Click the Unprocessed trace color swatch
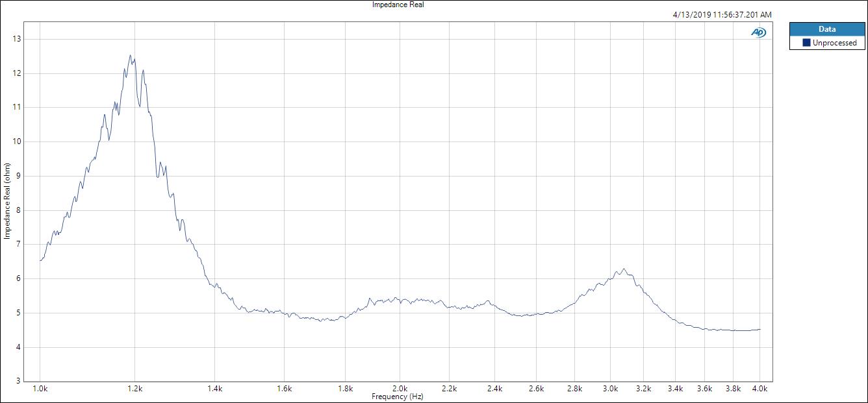This screenshot has height=403, width=868. 806,43
